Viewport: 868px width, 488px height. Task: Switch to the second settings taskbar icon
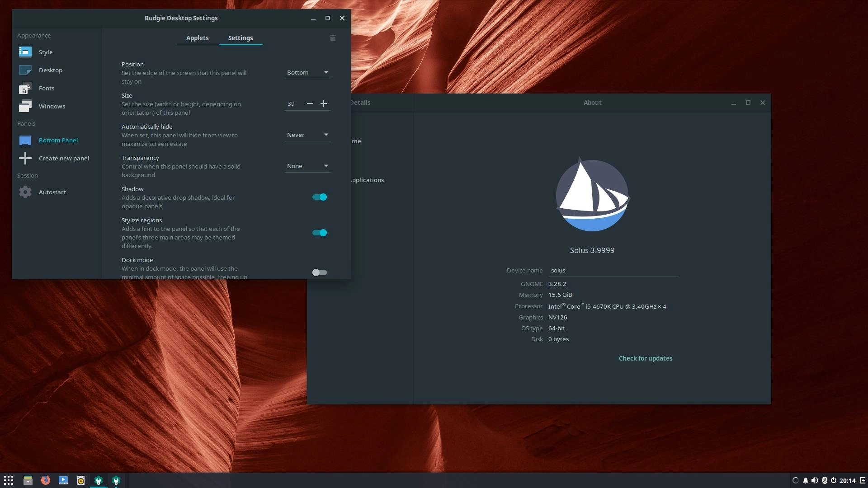(x=116, y=480)
